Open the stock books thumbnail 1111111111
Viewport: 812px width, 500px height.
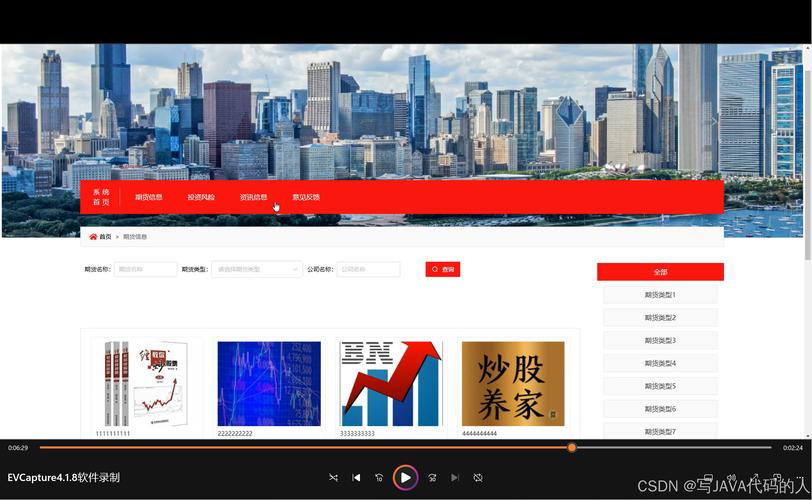(147, 384)
